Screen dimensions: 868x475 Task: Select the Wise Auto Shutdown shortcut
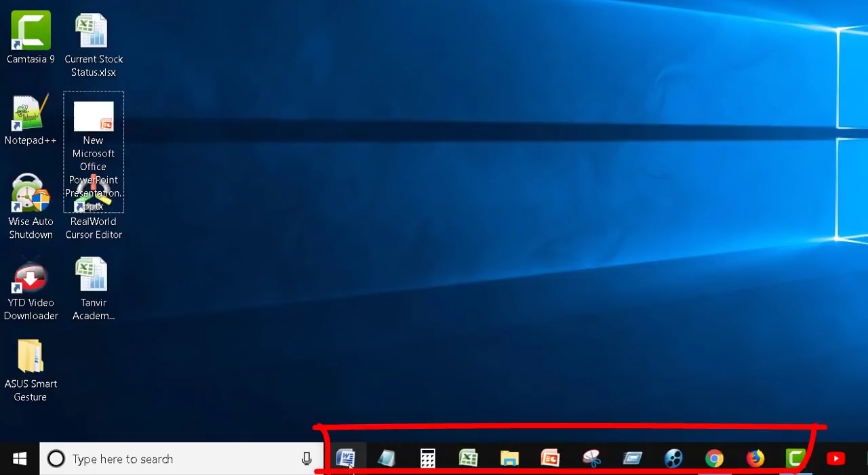pyautogui.click(x=31, y=207)
